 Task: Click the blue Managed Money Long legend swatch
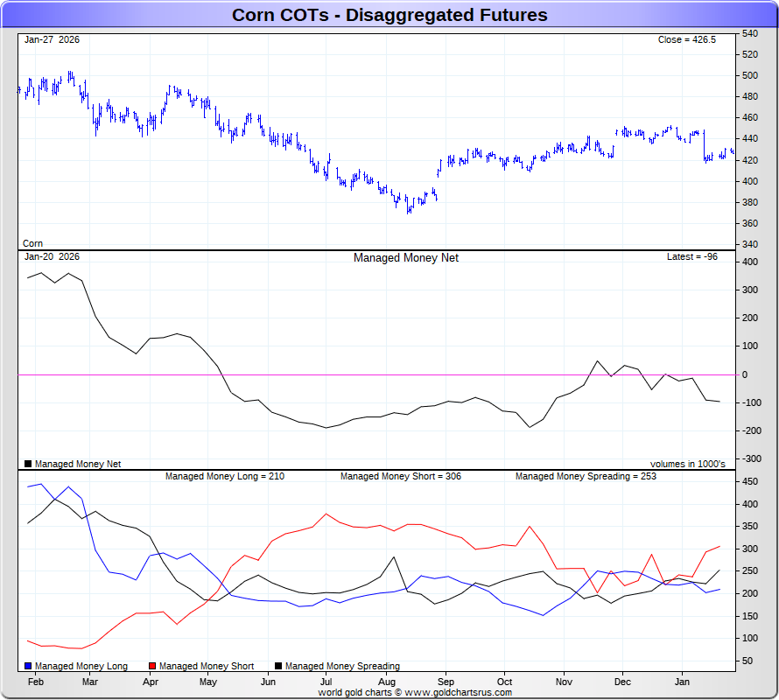click(28, 666)
